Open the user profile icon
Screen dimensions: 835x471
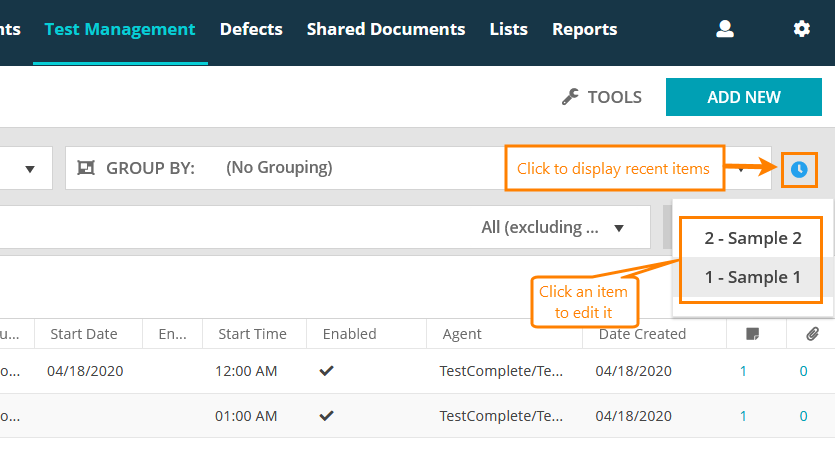click(725, 29)
